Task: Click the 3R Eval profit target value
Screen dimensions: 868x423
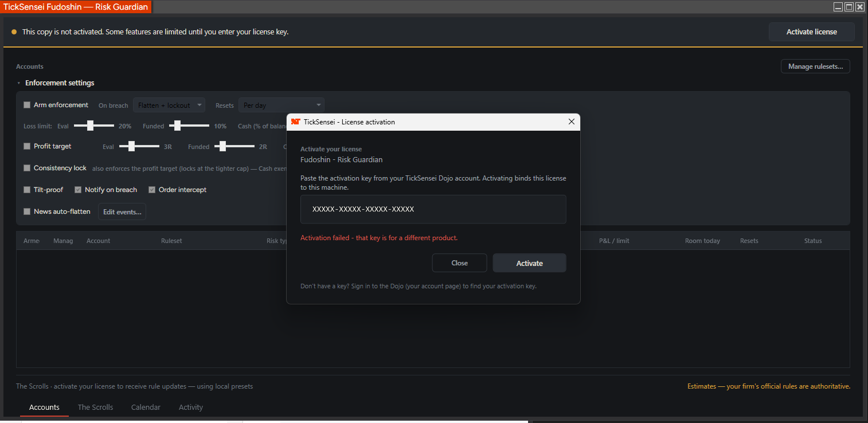Action: pos(168,147)
